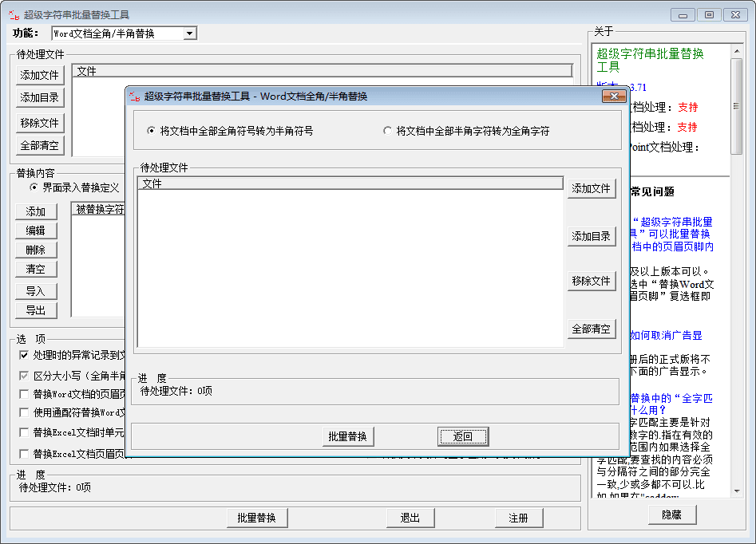Click 文件 column header in main window
The image size is (756, 544).
(323, 71)
